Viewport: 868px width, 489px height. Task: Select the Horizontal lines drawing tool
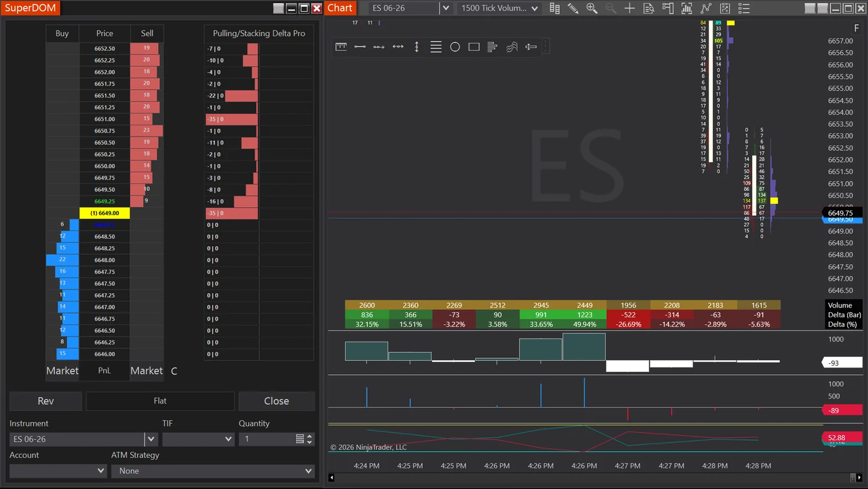pos(436,47)
